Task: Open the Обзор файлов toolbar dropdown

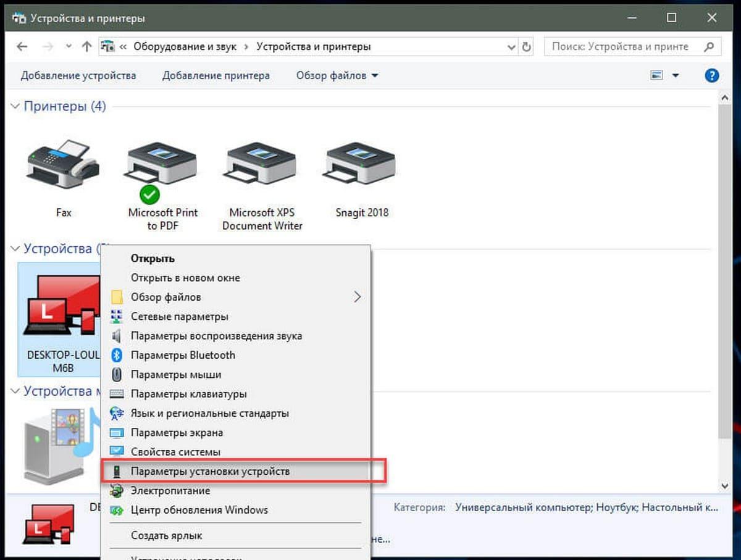Action: 337,76
